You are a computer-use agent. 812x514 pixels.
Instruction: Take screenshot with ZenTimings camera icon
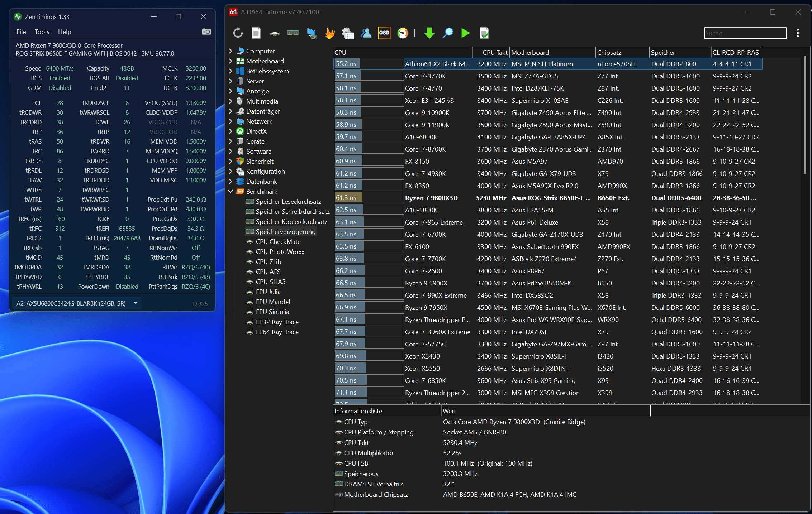[x=206, y=32]
